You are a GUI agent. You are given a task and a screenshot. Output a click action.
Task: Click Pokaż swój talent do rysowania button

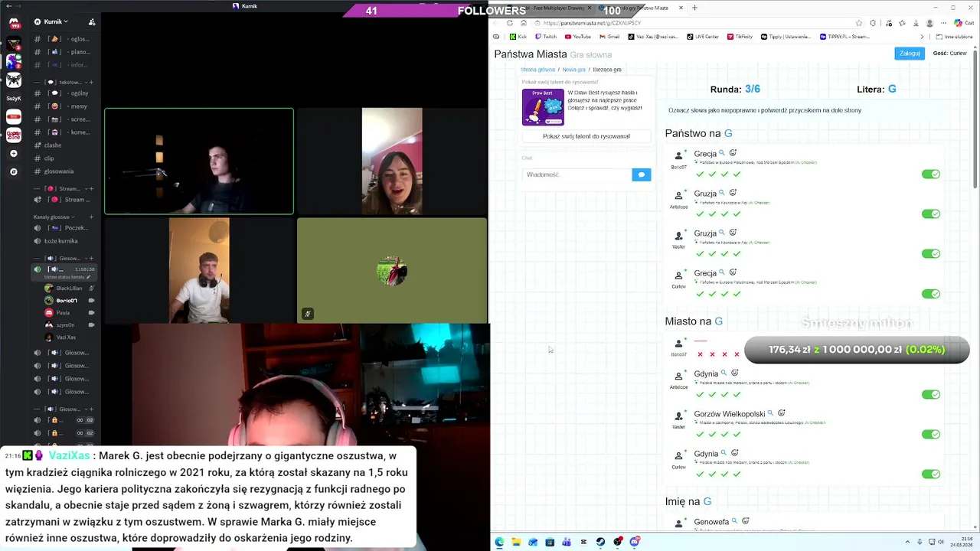point(586,136)
